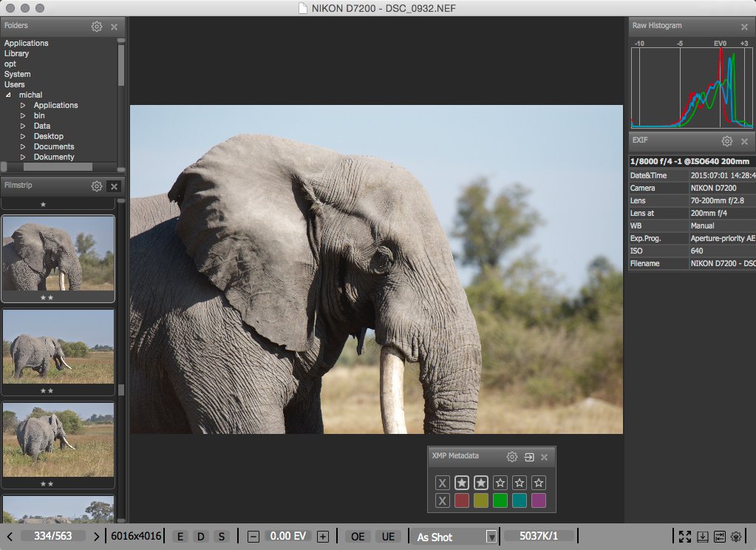Select the opt folder

click(x=10, y=64)
